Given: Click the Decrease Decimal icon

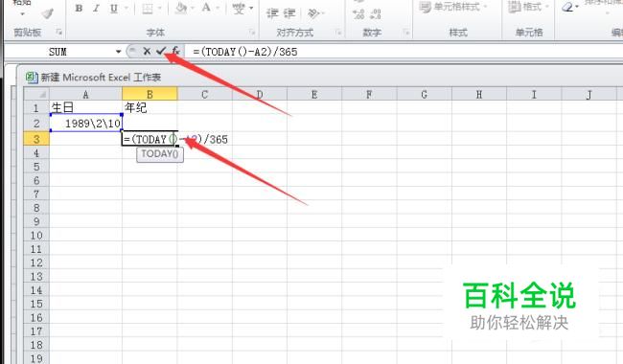Looking at the screenshot, I should (x=376, y=14).
